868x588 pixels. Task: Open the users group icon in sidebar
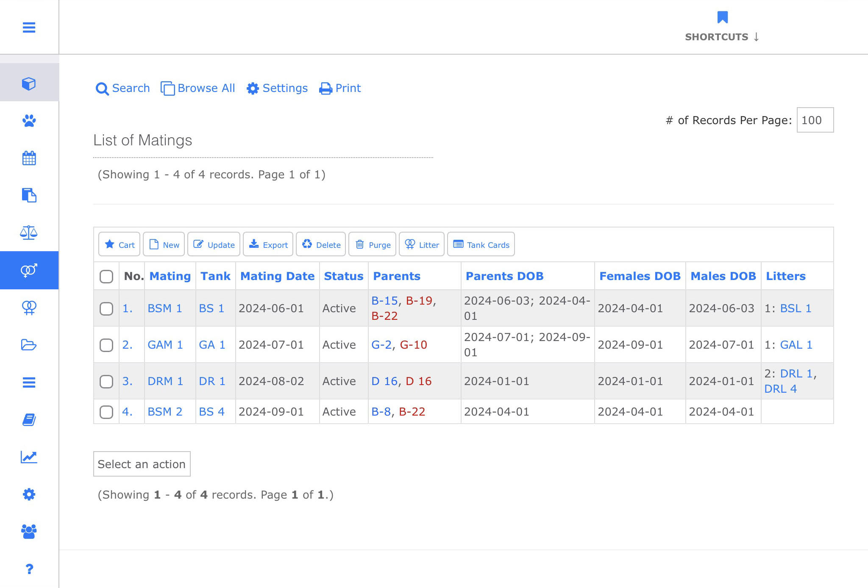point(29,532)
